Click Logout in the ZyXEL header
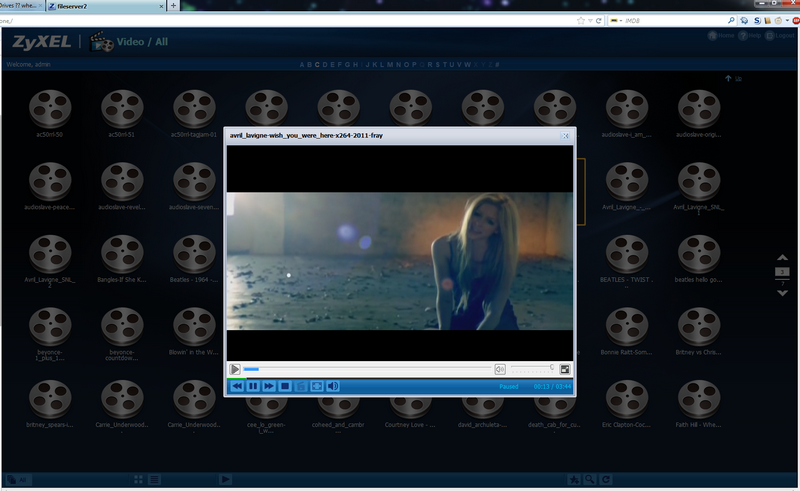Image resolution: width=800 pixels, height=491 pixels. (x=780, y=35)
